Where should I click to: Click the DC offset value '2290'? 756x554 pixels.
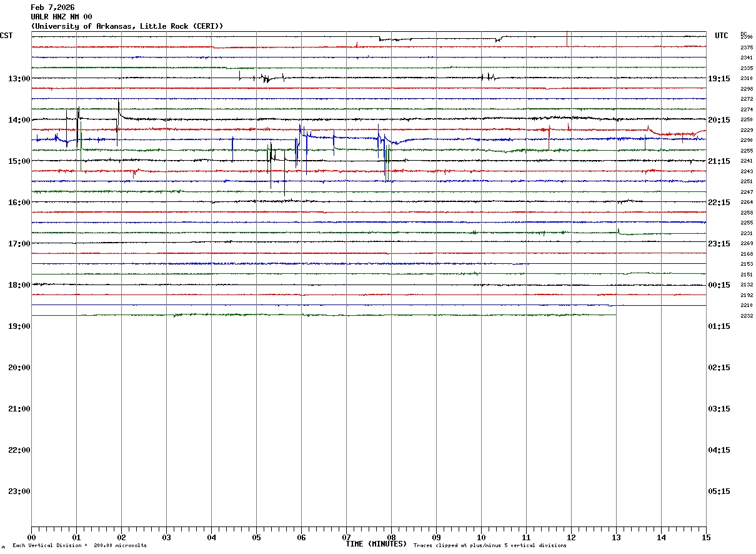(746, 141)
